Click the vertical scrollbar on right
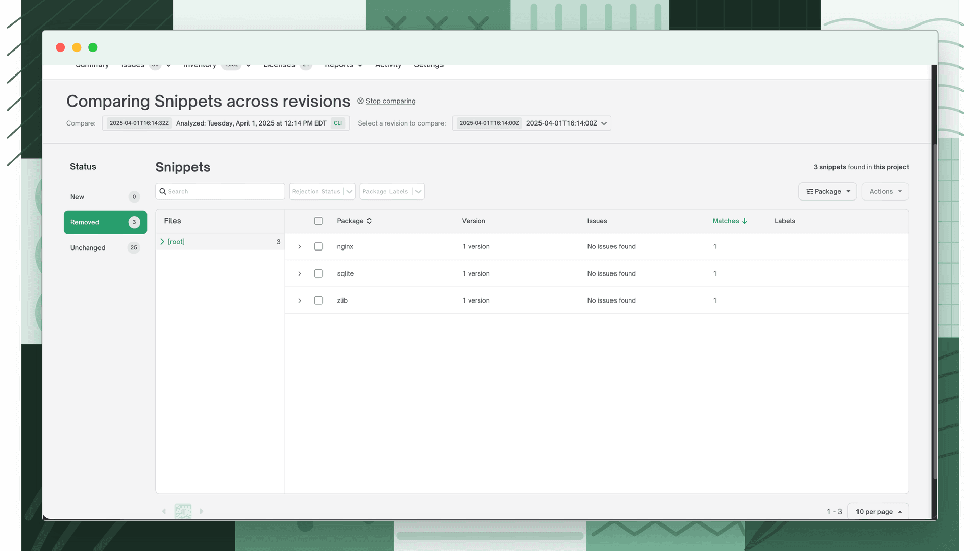Viewport: 980px width, 551px height. click(x=935, y=311)
